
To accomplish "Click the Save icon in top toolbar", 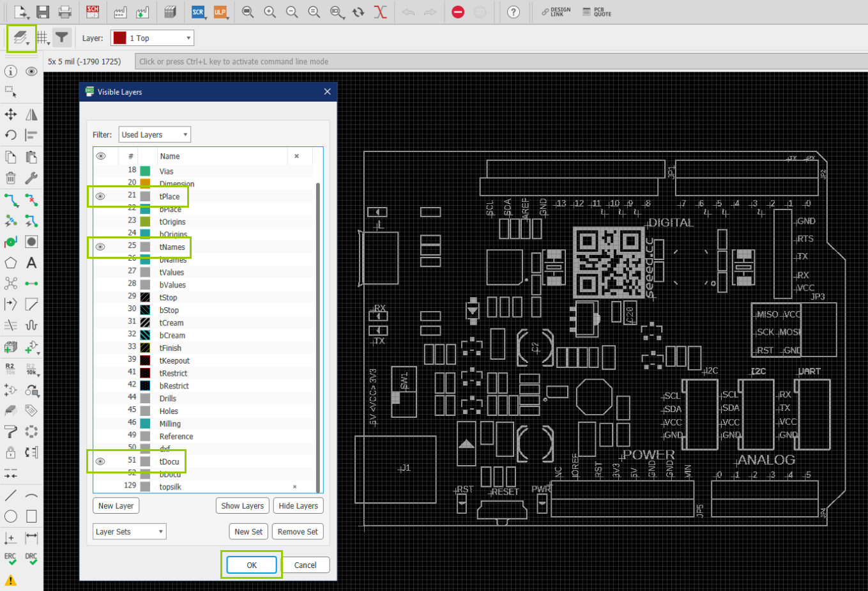I will point(43,12).
